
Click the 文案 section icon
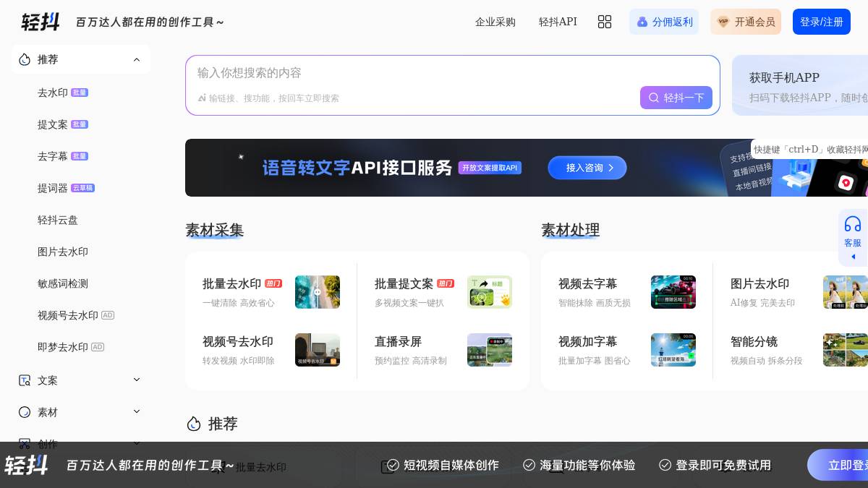pyautogui.click(x=25, y=380)
